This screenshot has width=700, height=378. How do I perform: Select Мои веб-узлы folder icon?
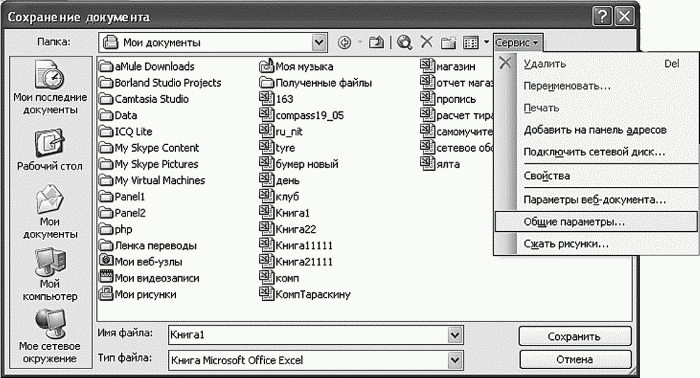tap(106, 261)
